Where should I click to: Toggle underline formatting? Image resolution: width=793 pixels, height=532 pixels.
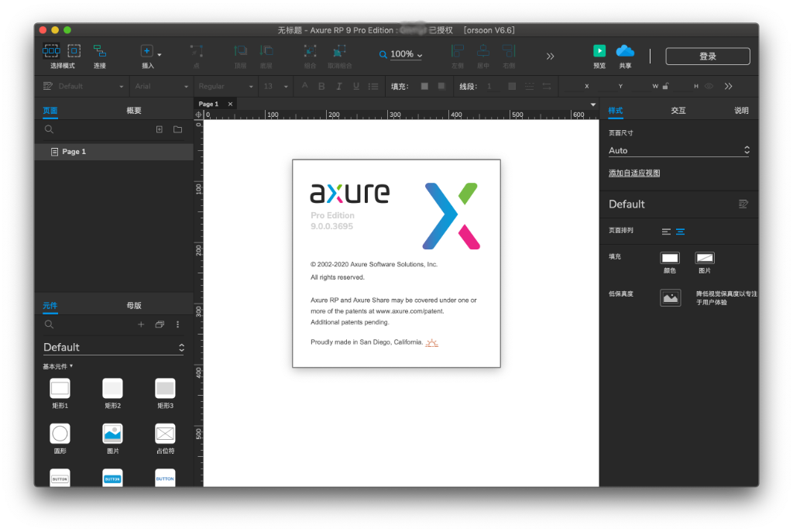356,87
